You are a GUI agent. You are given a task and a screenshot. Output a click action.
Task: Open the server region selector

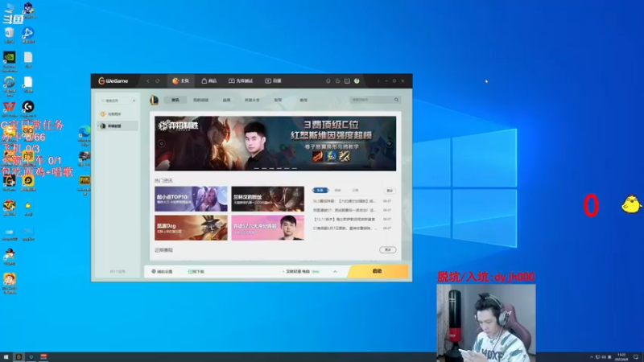tap(299, 271)
